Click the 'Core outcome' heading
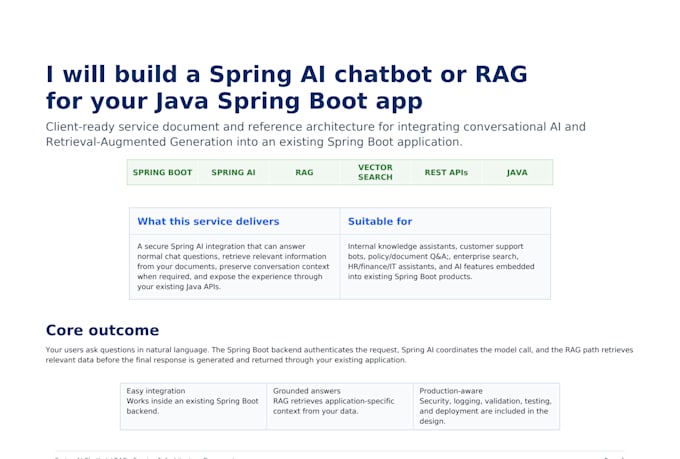 pyautogui.click(x=102, y=330)
